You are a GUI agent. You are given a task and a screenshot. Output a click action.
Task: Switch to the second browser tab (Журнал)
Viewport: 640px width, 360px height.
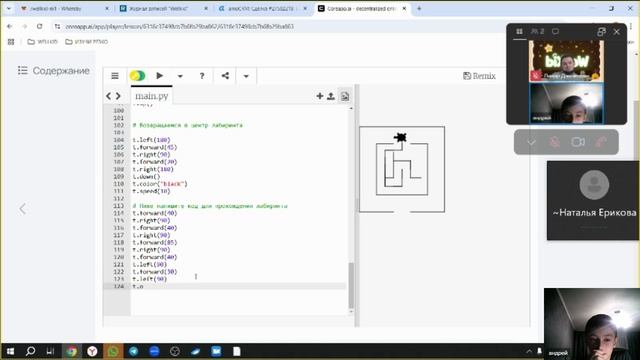pyautogui.click(x=163, y=8)
